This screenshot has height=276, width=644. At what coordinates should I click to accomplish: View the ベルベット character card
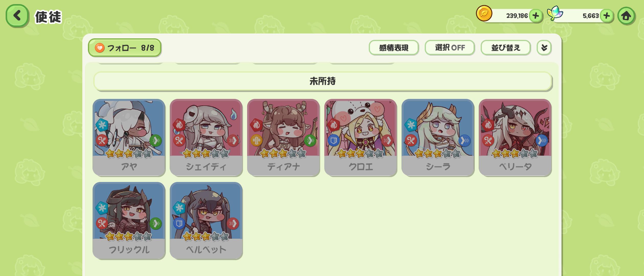coord(206,221)
